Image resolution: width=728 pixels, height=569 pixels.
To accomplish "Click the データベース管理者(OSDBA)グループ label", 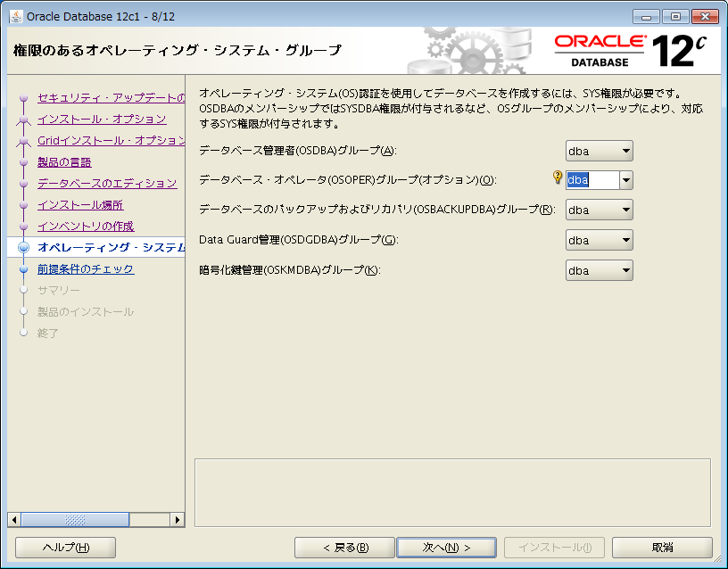I will point(298,151).
